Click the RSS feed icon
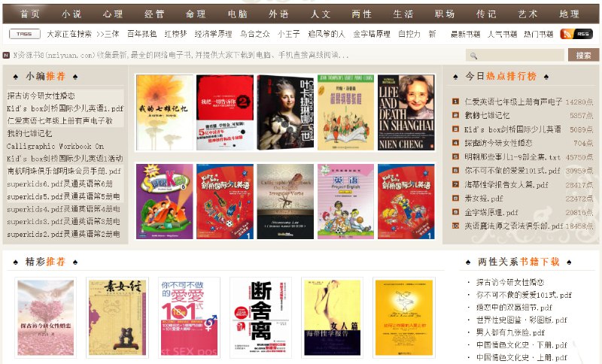The height and width of the screenshot is (364, 602). (x=576, y=34)
